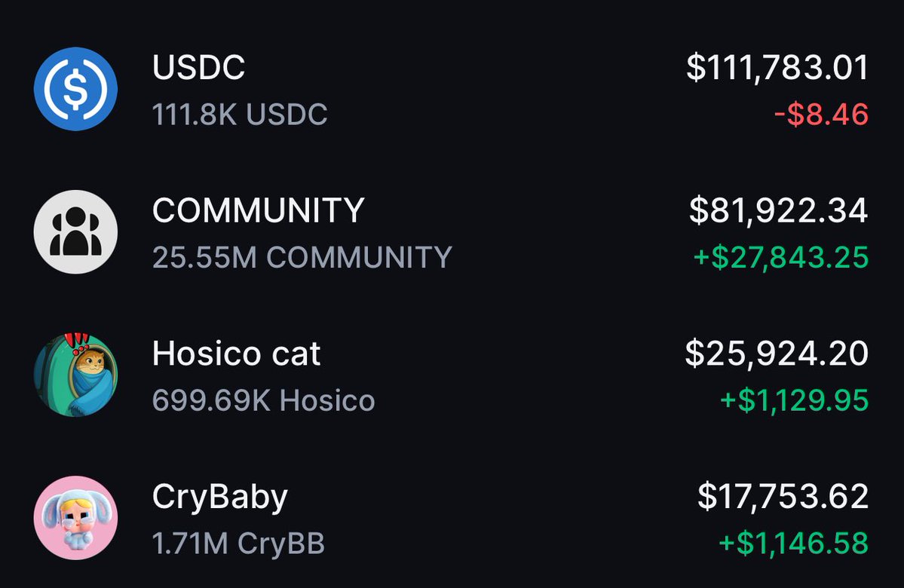Select the $81,922.34 COMMUNITY value
Screen dimensions: 904x588
click(x=778, y=210)
